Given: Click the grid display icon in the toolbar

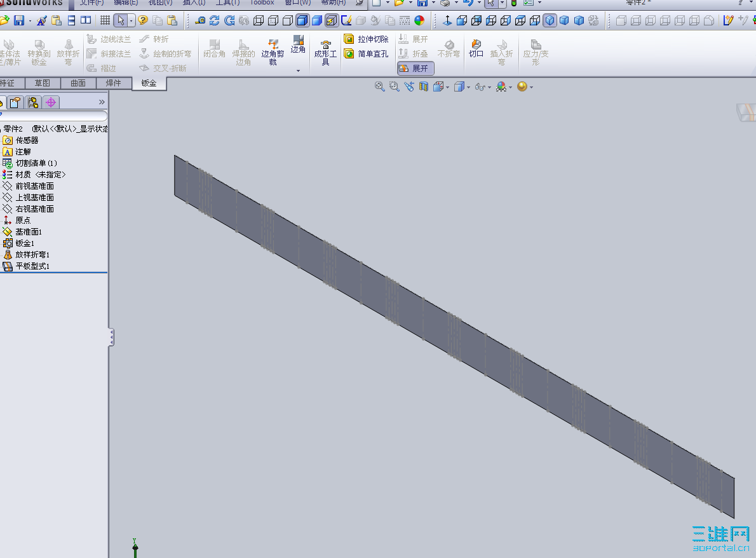Looking at the screenshot, I should [105, 20].
